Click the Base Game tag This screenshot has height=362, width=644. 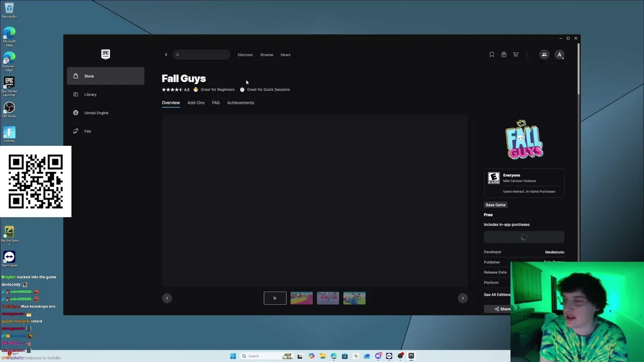pyautogui.click(x=496, y=205)
